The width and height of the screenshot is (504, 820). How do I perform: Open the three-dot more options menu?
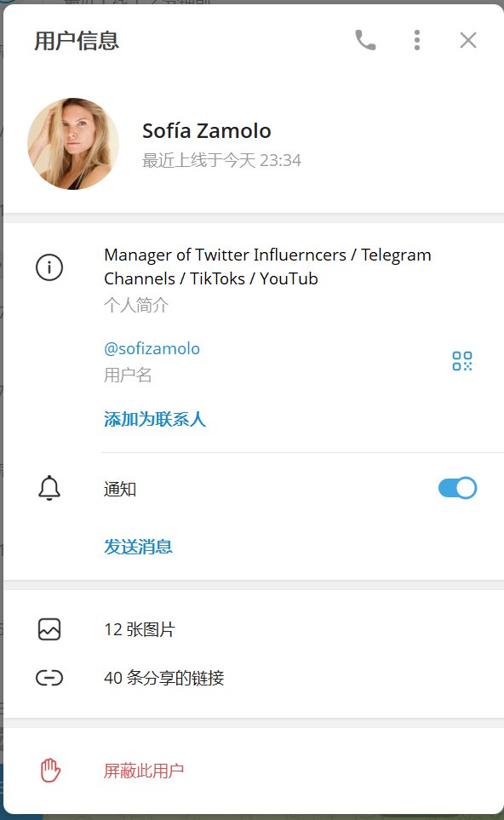(416, 40)
